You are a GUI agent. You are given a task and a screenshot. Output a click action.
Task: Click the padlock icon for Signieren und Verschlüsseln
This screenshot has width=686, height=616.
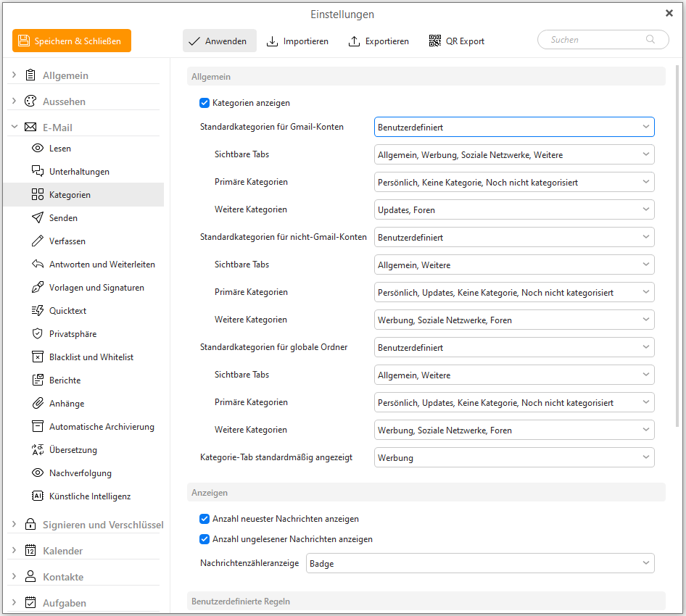click(x=30, y=524)
